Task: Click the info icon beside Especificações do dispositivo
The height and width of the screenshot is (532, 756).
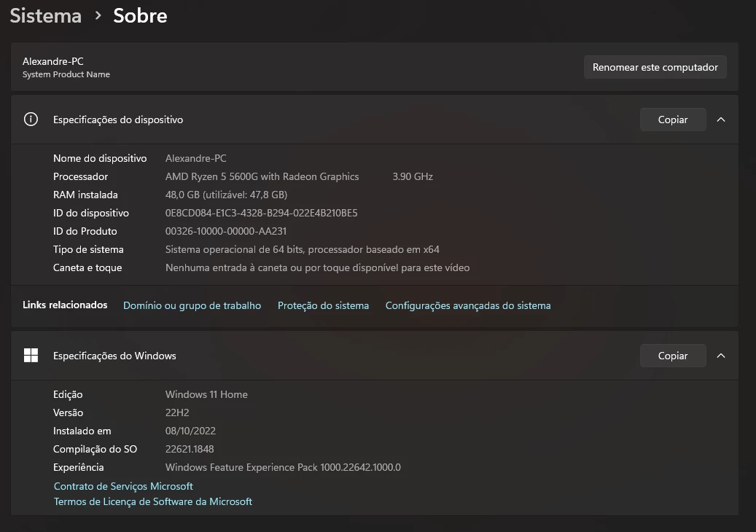Action: tap(31, 120)
